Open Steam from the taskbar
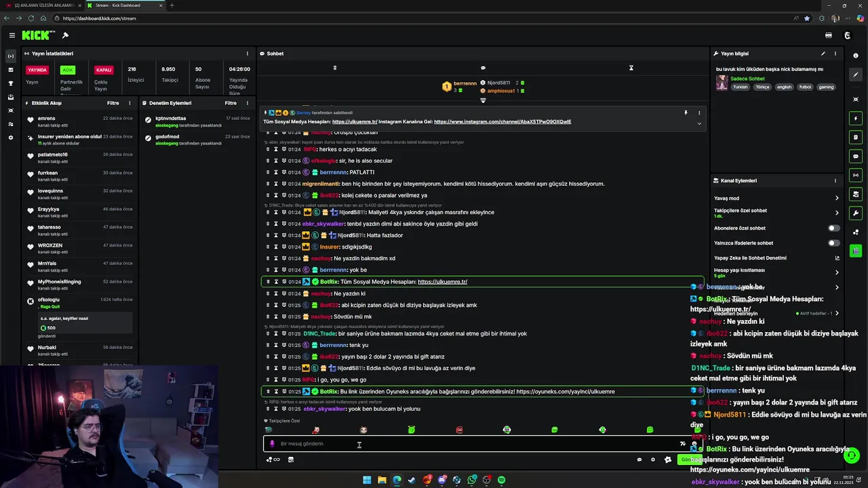The height and width of the screenshot is (488, 868). pos(412,480)
